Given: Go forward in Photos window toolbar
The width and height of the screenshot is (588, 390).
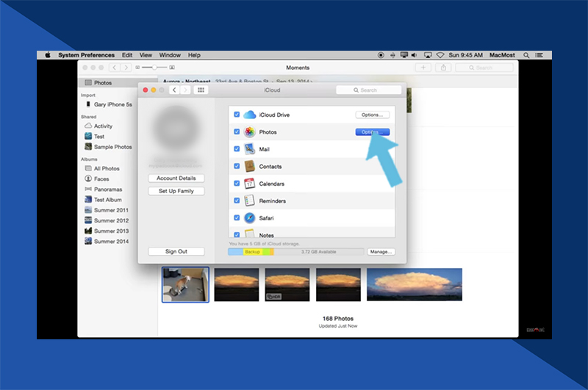Looking at the screenshot, I should click(x=126, y=68).
